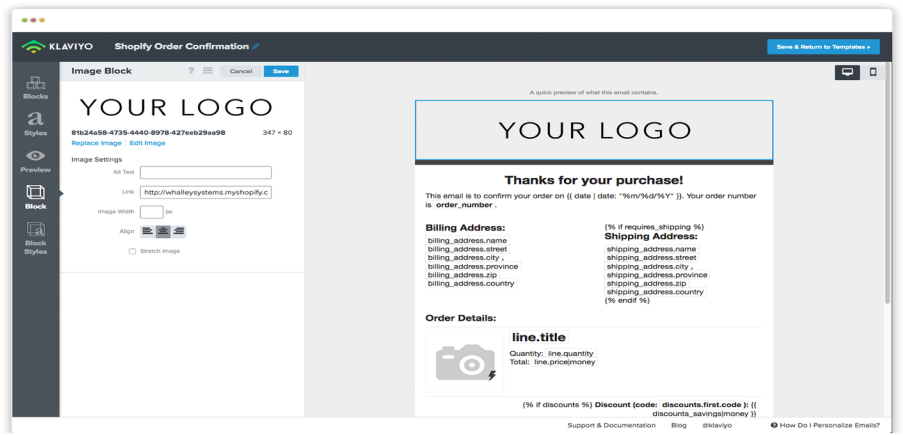The width and height of the screenshot is (903, 435).
Task: Click the 'Order Details:' heading
Action: pyautogui.click(x=461, y=318)
